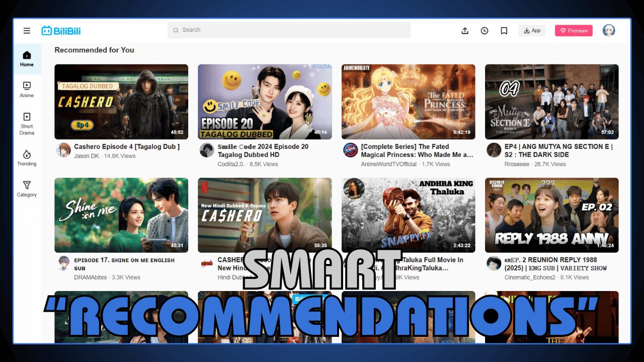Open the Premium subscription button

(x=574, y=31)
